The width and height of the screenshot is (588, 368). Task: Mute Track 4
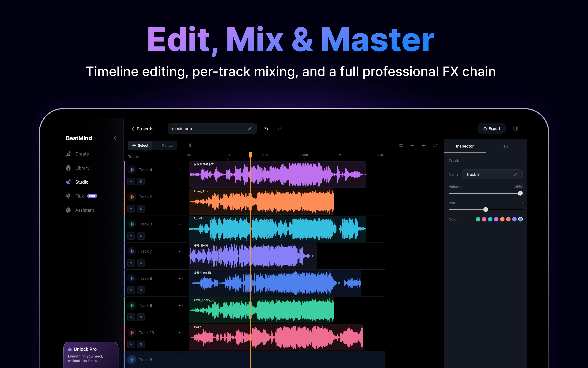pyautogui.click(x=131, y=182)
